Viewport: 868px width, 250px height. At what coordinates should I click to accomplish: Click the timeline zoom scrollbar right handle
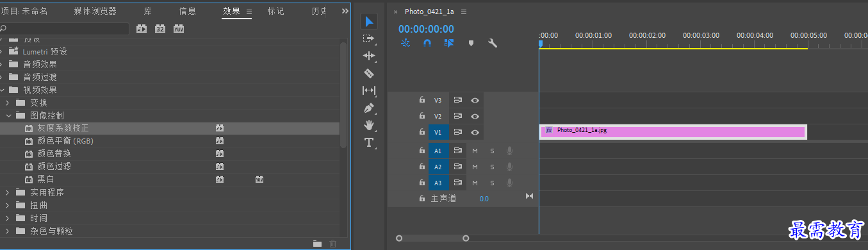point(466,238)
